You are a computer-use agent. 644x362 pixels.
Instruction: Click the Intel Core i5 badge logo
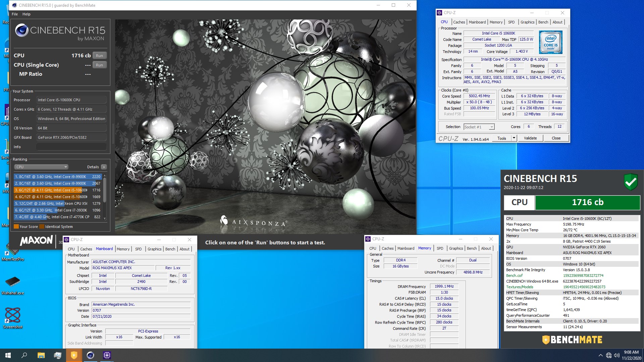pos(550,42)
